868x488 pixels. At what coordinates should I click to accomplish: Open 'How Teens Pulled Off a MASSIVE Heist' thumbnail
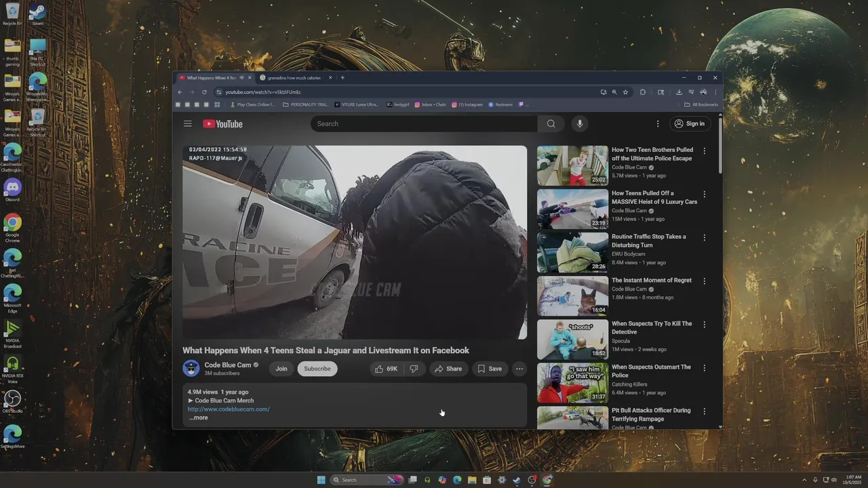pyautogui.click(x=572, y=209)
